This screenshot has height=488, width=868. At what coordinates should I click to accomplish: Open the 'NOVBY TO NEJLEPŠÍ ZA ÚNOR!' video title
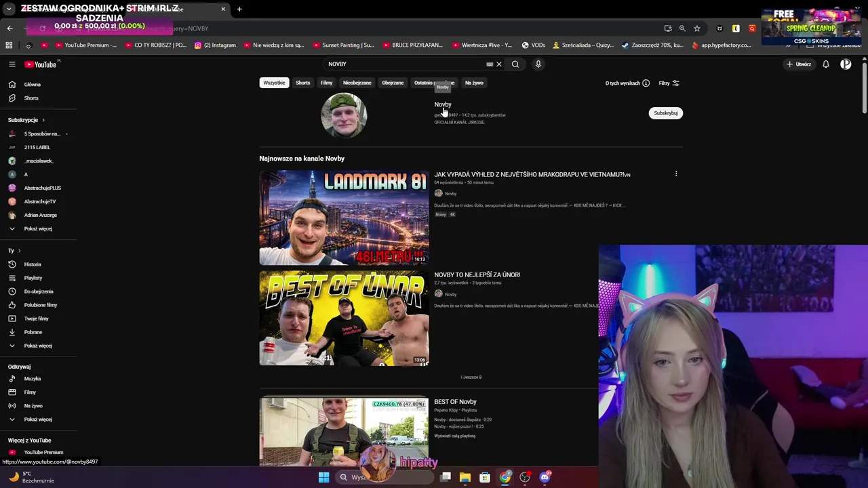[x=477, y=275]
